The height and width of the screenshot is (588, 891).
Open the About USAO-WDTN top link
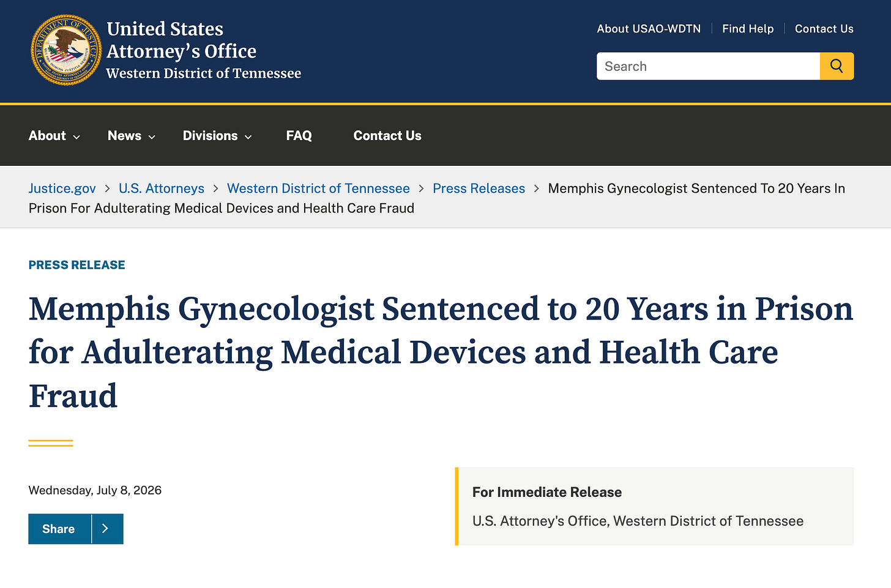click(x=649, y=29)
